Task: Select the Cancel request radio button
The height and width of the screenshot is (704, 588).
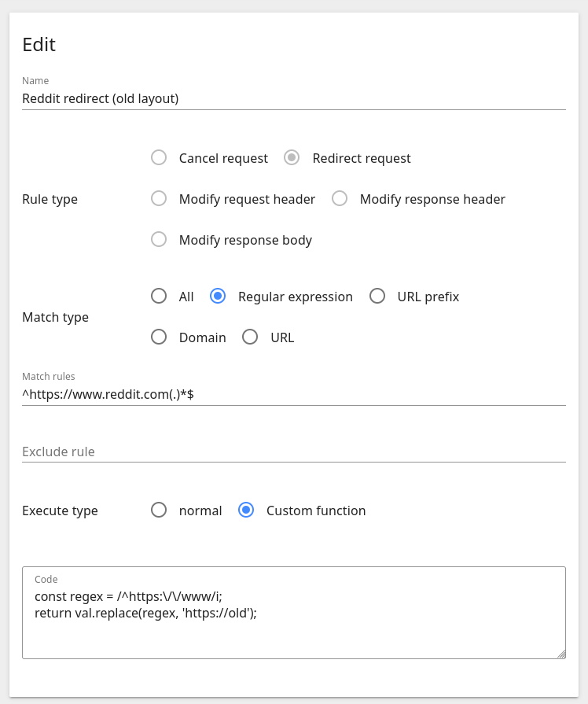Action: pyautogui.click(x=159, y=158)
